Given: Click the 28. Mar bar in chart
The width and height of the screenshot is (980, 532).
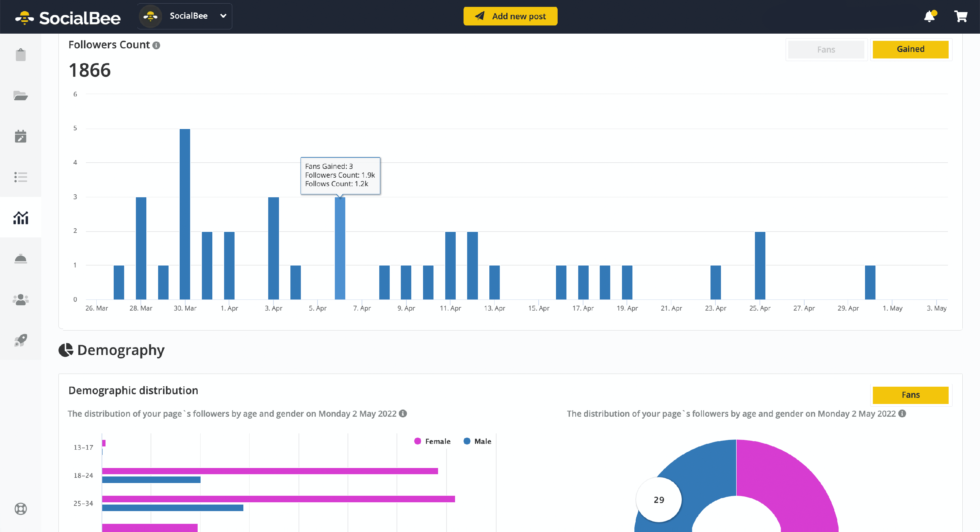Looking at the screenshot, I should pos(141,248).
